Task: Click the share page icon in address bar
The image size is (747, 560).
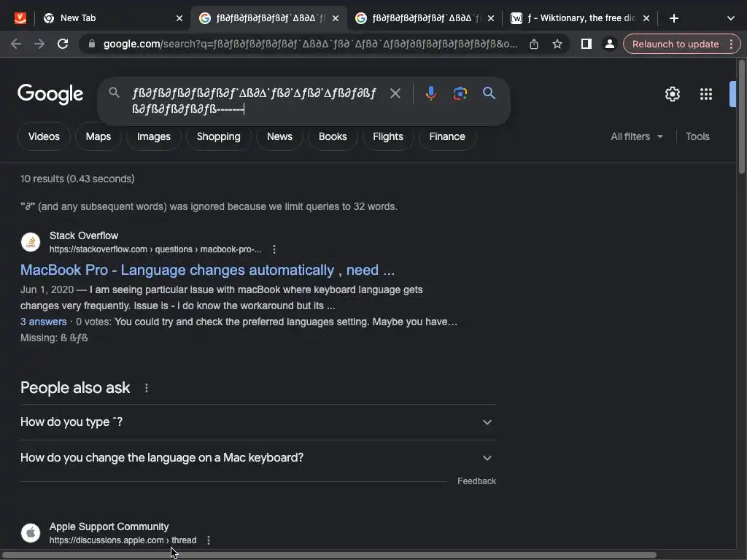Action: [x=534, y=44]
